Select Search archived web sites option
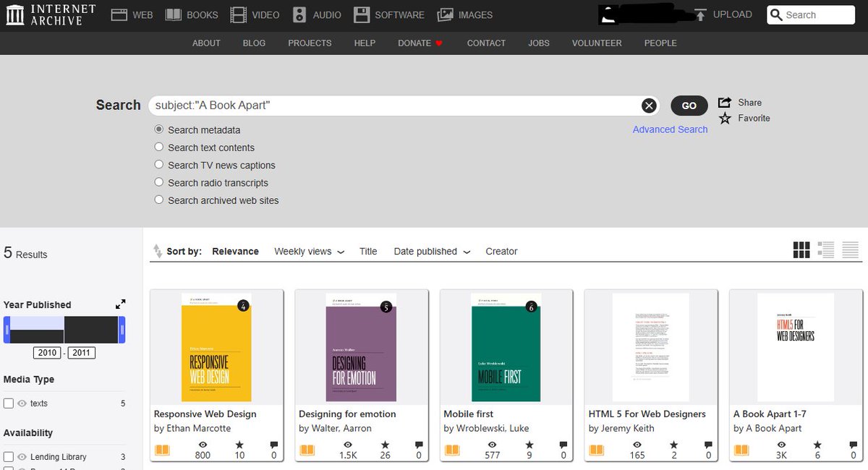Viewport: 868px width, 470px height. pyautogui.click(x=159, y=200)
